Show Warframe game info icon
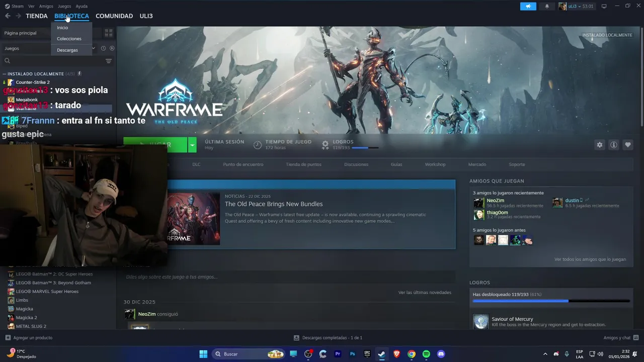The image size is (644, 362). (x=613, y=145)
